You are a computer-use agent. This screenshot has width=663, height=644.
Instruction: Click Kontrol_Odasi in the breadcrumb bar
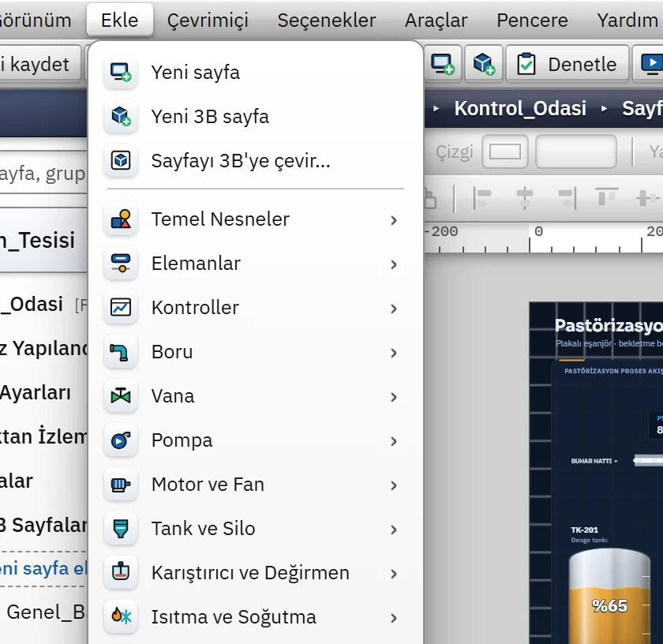click(520, 108)
